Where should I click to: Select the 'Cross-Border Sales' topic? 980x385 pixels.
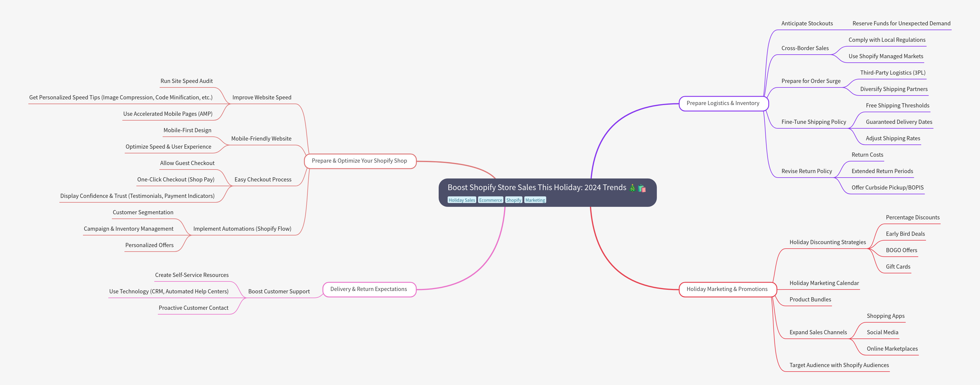click(x=805, y=48)
